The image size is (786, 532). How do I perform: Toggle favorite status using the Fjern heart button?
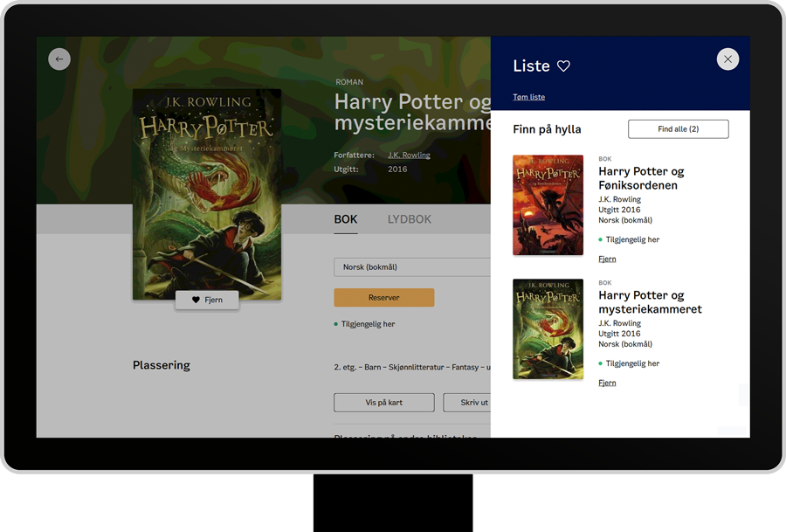pyautogui.click(x=207, y=300)
